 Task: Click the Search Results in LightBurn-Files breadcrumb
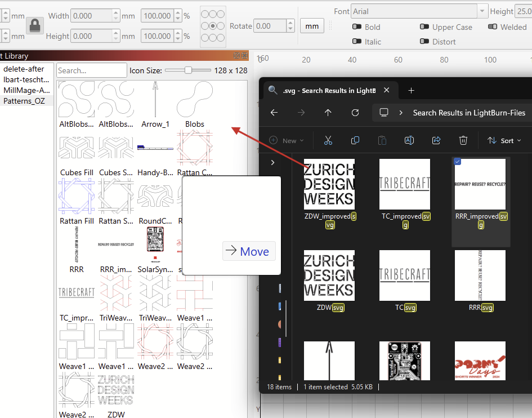(469, 113)
